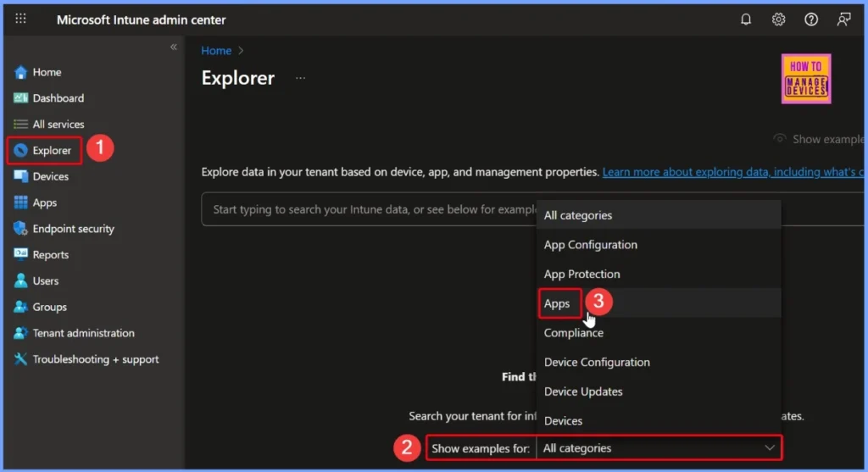
Task: Click the Explorer compass icon
Action: click(20, 150)
